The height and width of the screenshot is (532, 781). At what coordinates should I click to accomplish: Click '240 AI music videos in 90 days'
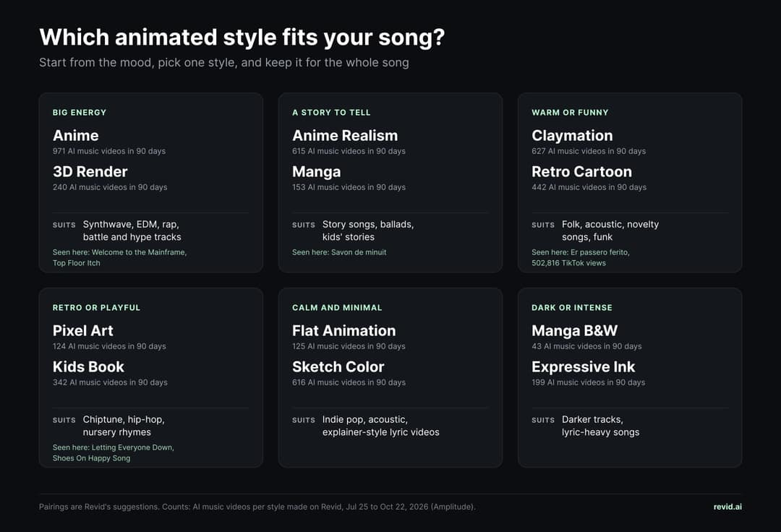pyautogui.click(x=110, y=187)
